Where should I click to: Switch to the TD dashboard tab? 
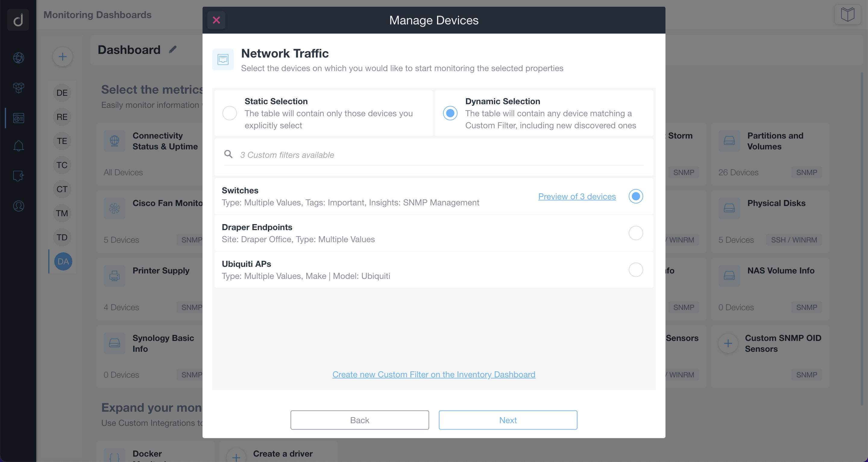coord(62,237)
